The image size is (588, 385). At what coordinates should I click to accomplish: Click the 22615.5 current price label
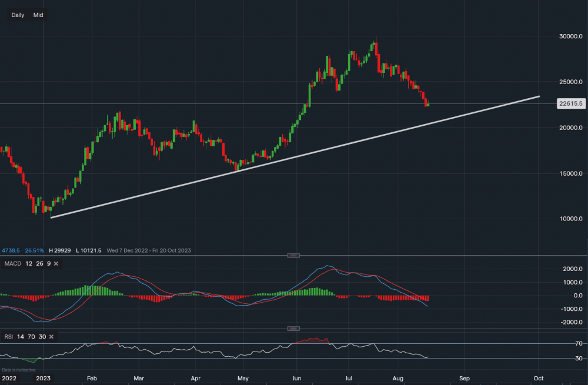569,103
